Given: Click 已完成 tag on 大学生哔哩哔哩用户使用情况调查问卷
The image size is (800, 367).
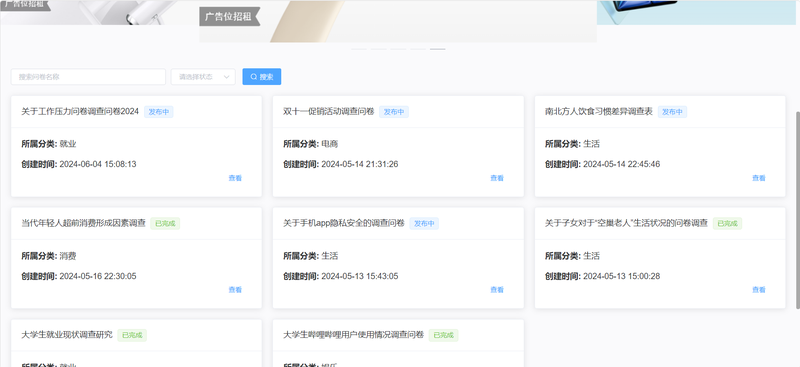Looking at the screenshot, I should click(x=443, y=335).
